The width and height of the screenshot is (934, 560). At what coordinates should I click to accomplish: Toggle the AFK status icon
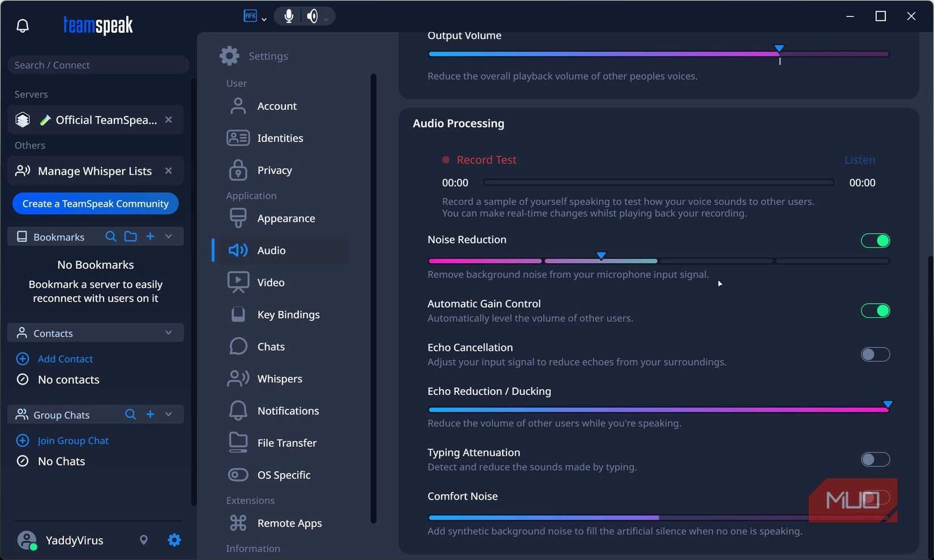point(250,16)
